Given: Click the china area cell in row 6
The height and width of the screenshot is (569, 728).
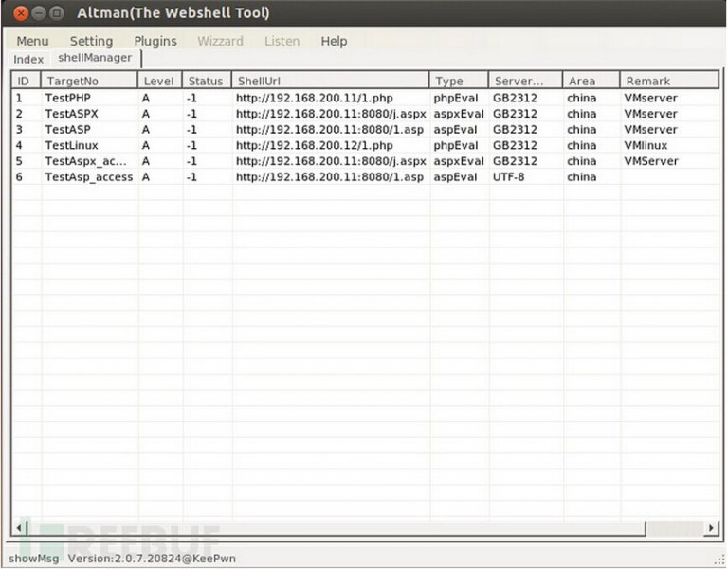Looking at the screenshot, I should coord(581,177).
